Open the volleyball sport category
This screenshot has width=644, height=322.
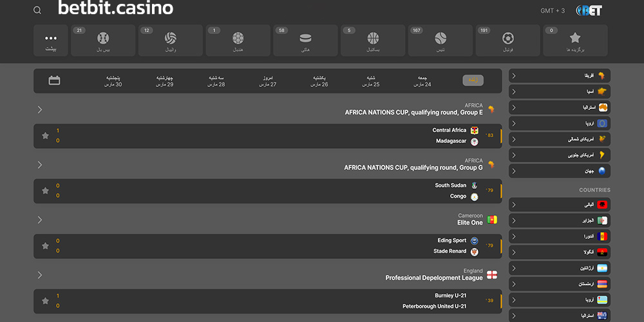(x=171, y=41)
